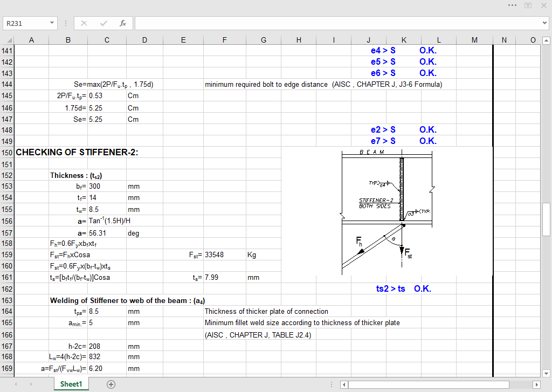Click the Fst=FhxCosa formula cell

pyautogui.click(x=70, y=255)
